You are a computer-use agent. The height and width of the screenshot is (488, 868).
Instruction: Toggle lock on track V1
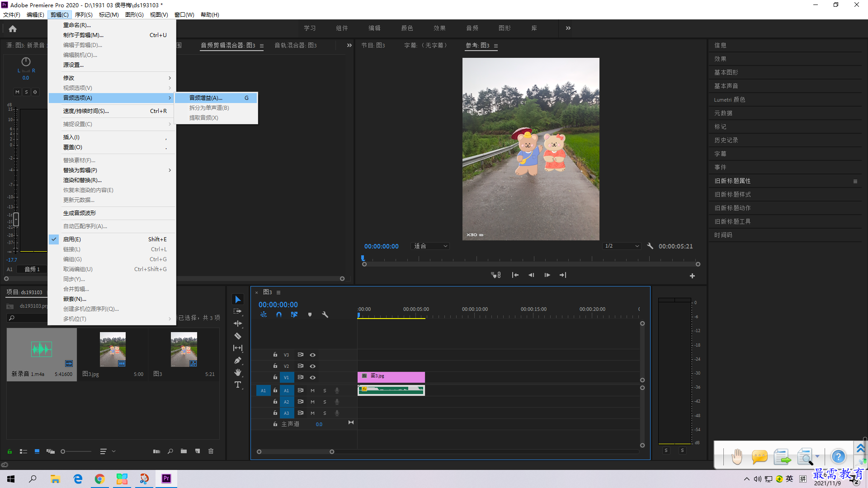[275, 377]
